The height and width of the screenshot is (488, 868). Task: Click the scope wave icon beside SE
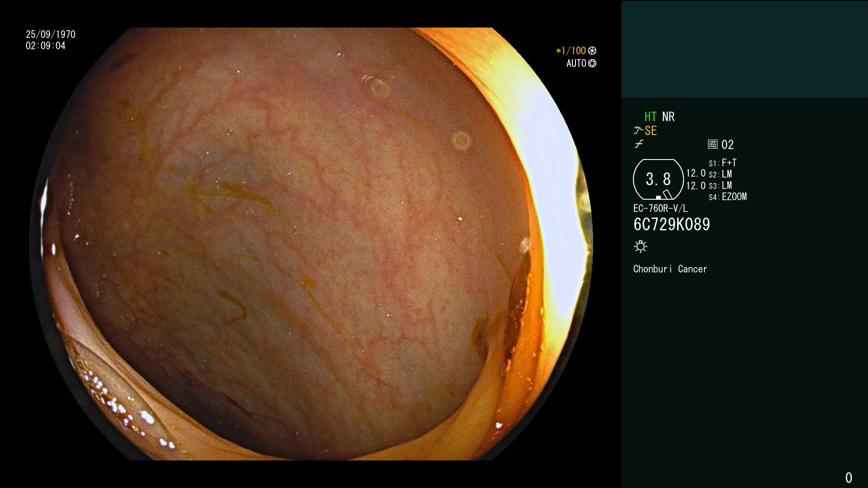click(x=638, y=131)
